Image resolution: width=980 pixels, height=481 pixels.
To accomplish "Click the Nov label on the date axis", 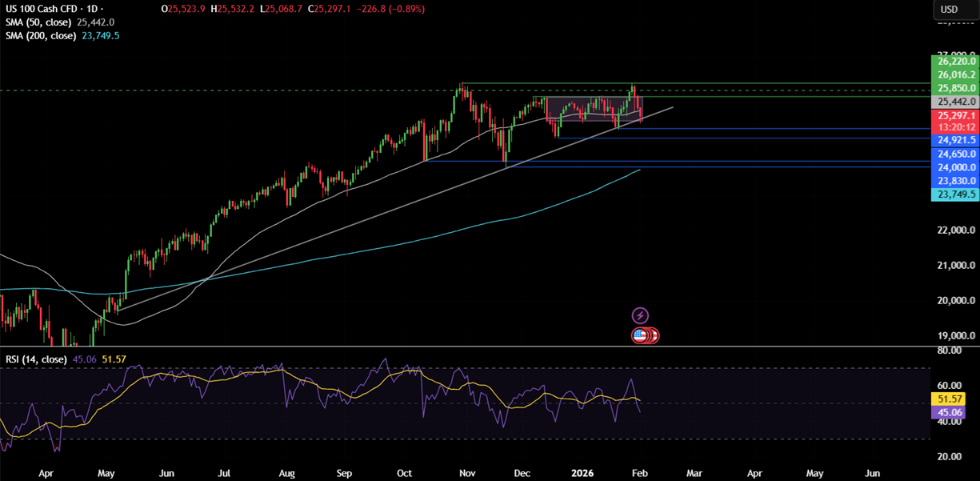I will point(467,473).
